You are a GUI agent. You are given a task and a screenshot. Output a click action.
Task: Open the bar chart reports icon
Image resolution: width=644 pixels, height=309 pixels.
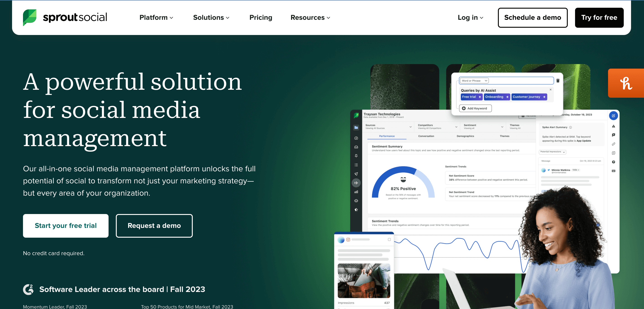click(356, 192)
